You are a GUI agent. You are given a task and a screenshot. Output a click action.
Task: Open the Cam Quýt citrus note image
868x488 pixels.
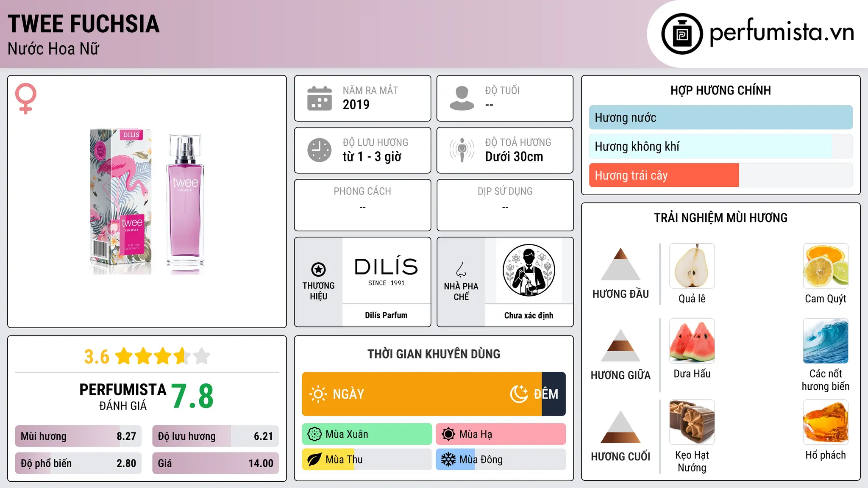[x=826, y=266]
